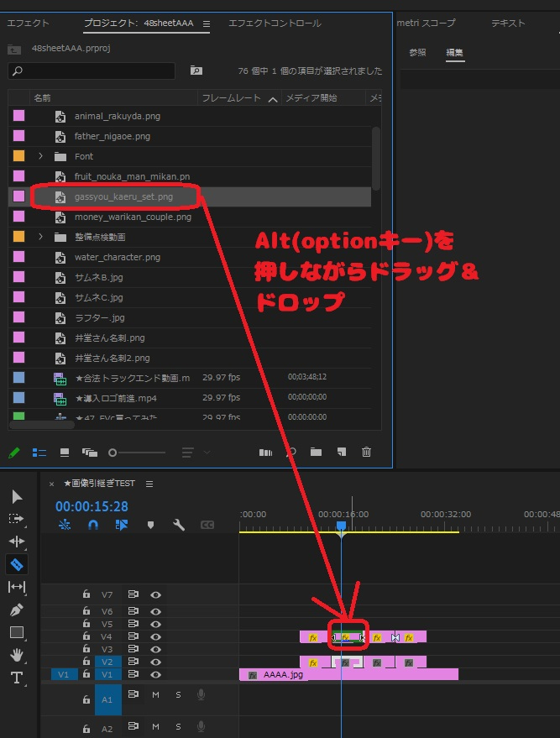This screenshot has height=738, width=560.
Task: Switch to the エフェクト tab
Action: pos(29,23)
